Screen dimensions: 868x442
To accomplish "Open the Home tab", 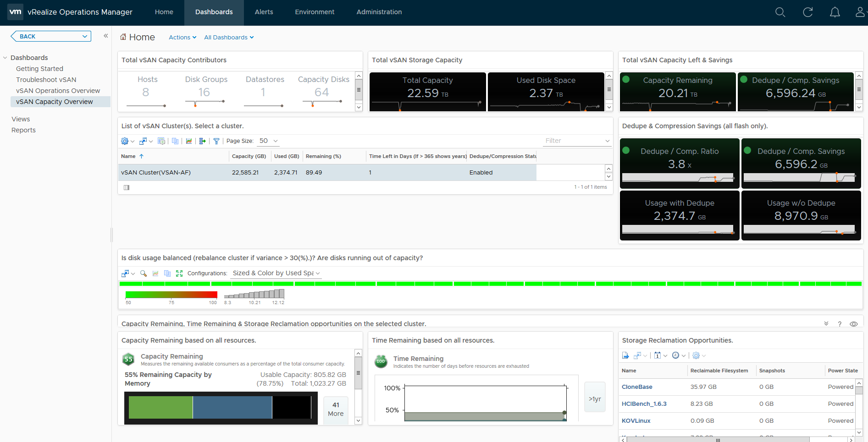I will pos(164,12).
